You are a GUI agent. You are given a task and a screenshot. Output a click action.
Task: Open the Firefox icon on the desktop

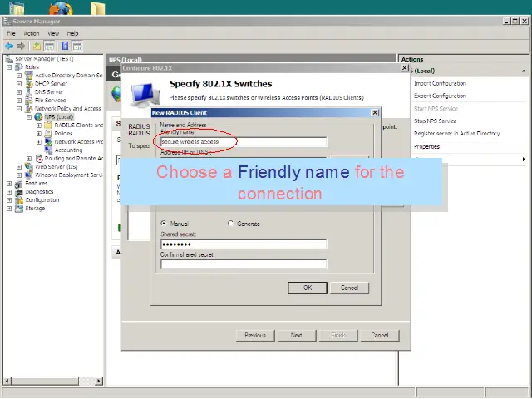(x=61, y=8)
